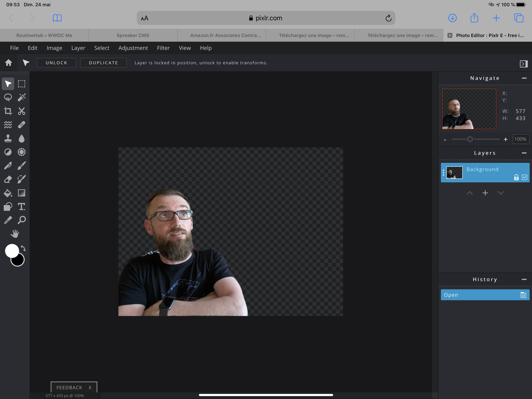Select the Crop tool
This screenshot has width=532, height=399.
coord(8,111)
